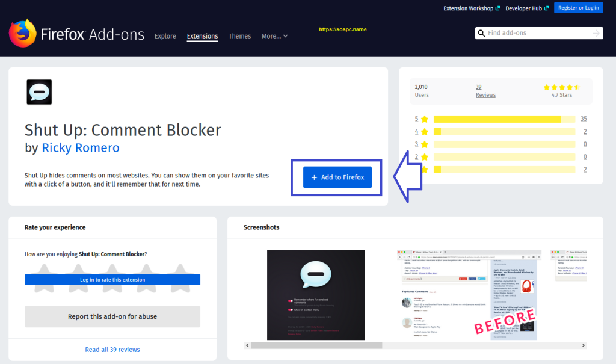Viewport: 616px width, 364px height.
Task: Open the Explore tab
Action: coord(165,36)
